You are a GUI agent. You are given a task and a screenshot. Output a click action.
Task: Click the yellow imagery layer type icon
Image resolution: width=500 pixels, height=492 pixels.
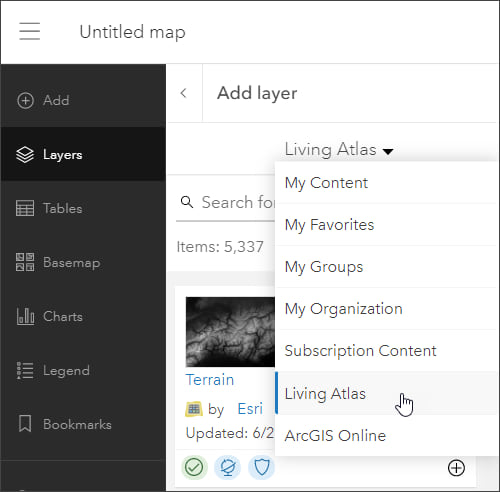[x=194, y=409]
